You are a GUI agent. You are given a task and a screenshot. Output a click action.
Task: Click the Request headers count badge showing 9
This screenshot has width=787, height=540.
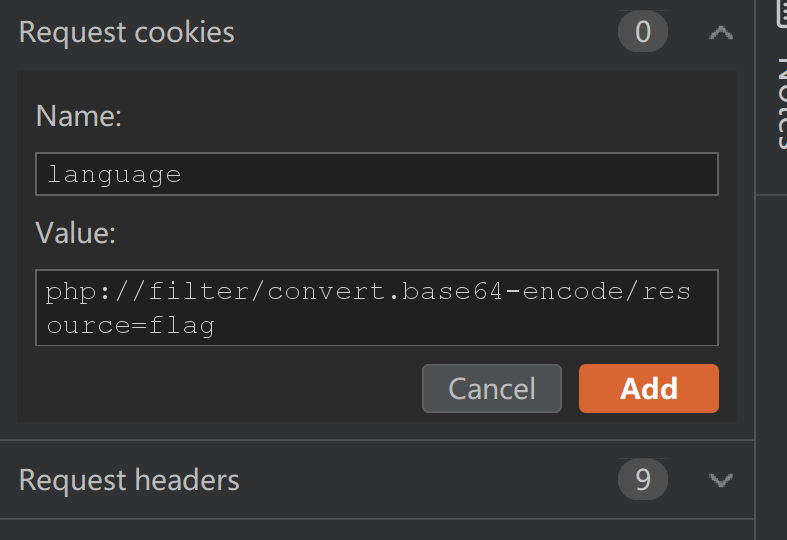pos(643,479)
